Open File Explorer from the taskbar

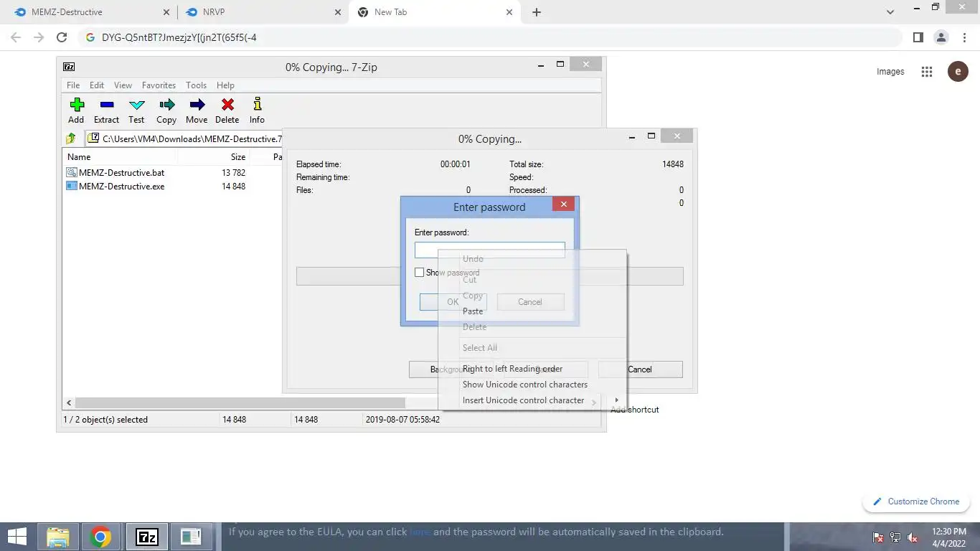pos(58,537)
